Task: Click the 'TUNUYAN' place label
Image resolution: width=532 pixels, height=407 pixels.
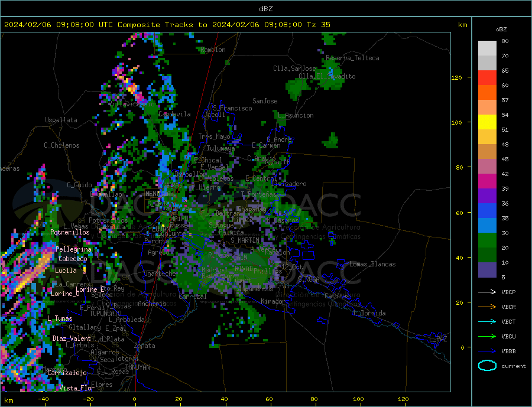Action: tap(137, 367)
